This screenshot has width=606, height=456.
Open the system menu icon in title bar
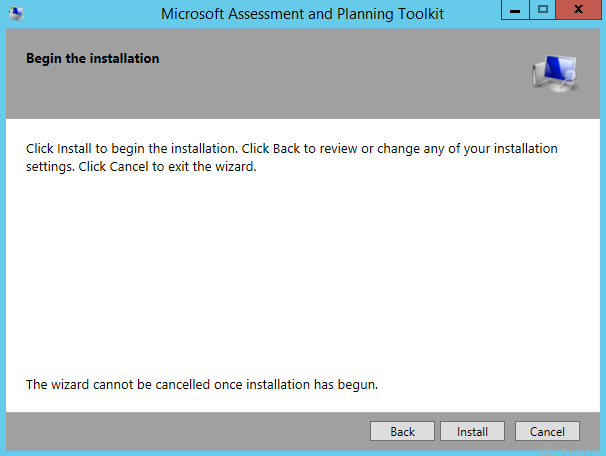15,14
